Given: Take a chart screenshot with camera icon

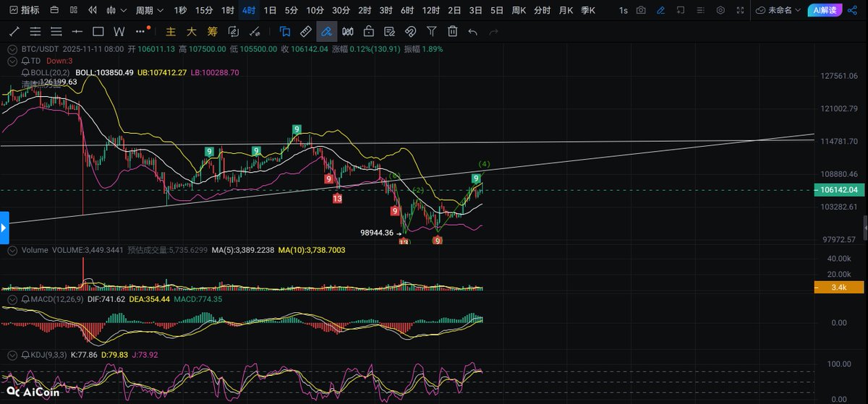Looking at the screenshot, I should pyautogui.click(x=642, y=10).
